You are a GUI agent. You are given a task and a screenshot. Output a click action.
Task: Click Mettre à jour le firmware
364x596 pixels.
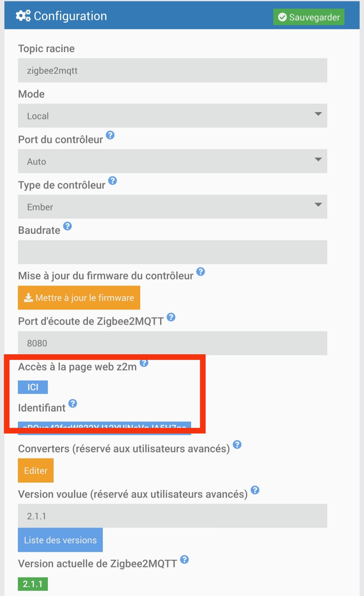(79, 298)
